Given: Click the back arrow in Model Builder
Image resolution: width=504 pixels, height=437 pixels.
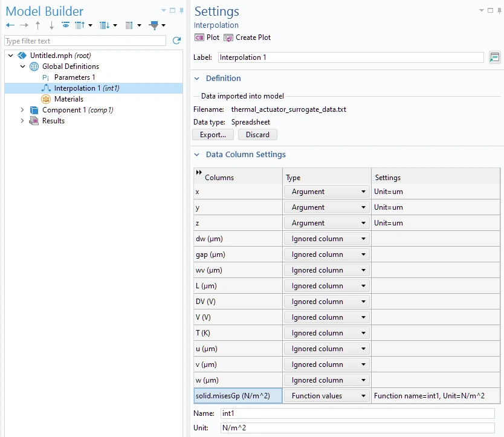Looking at the screenshot, I should point(10,25).
